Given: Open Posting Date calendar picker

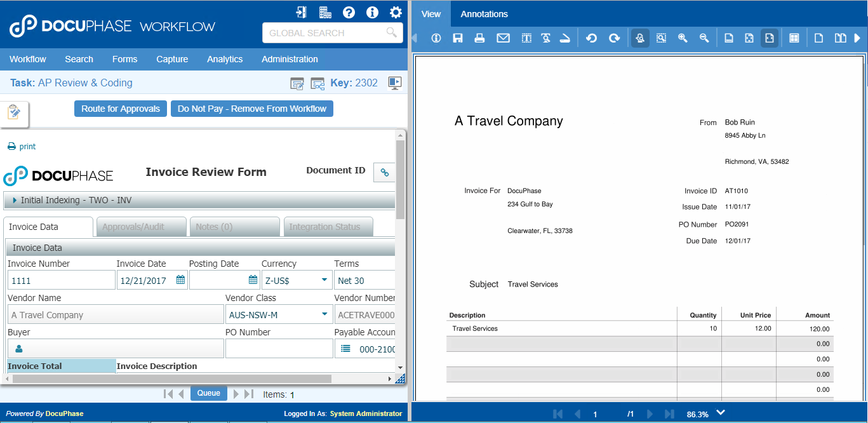Looking at the screenshot, I should [x=253, y=280].
